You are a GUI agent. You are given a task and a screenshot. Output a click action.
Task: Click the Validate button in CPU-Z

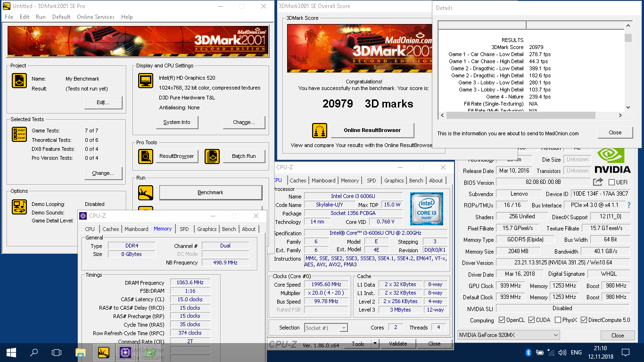(398, 344)
